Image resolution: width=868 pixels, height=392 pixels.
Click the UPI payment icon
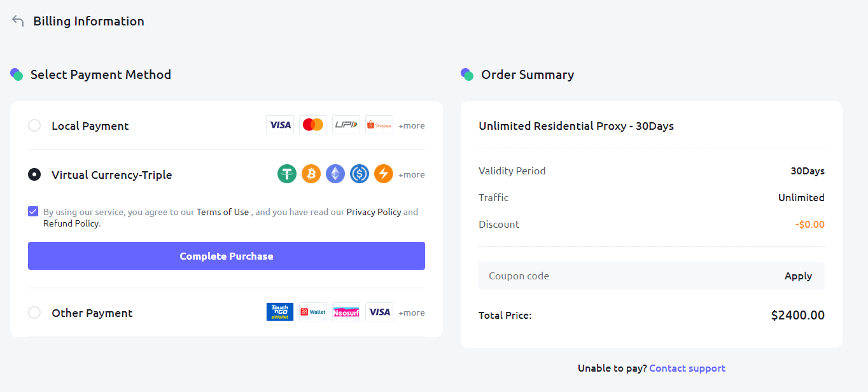[x=346, y=125]
